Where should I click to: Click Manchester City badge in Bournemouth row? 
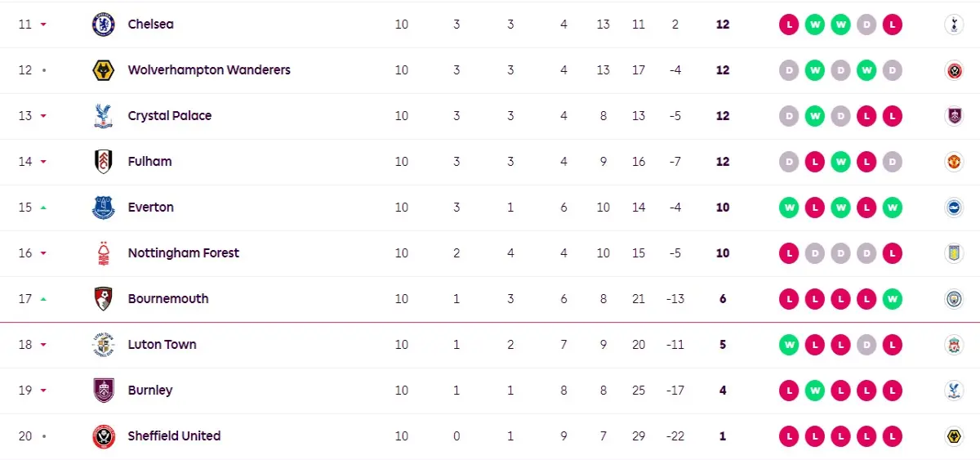952,299
